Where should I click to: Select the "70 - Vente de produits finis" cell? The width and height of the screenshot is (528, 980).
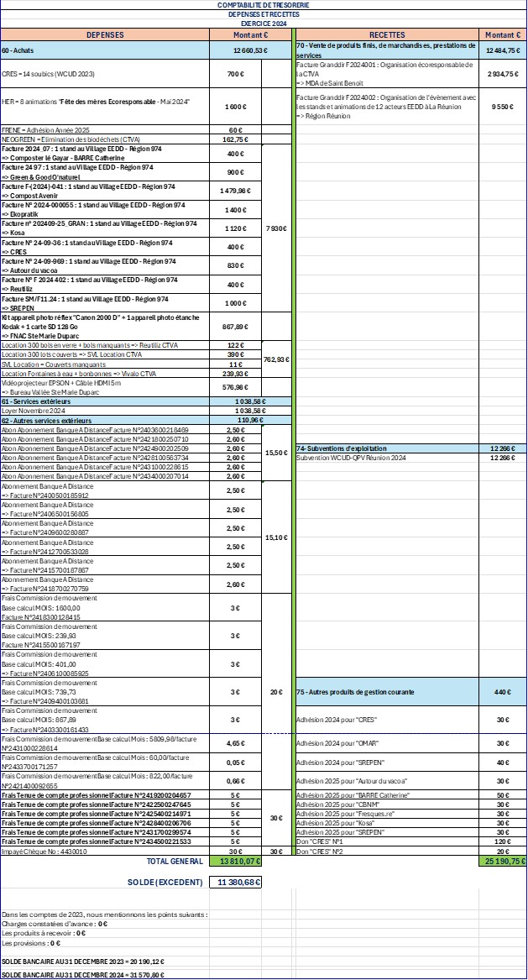point(387,50)
